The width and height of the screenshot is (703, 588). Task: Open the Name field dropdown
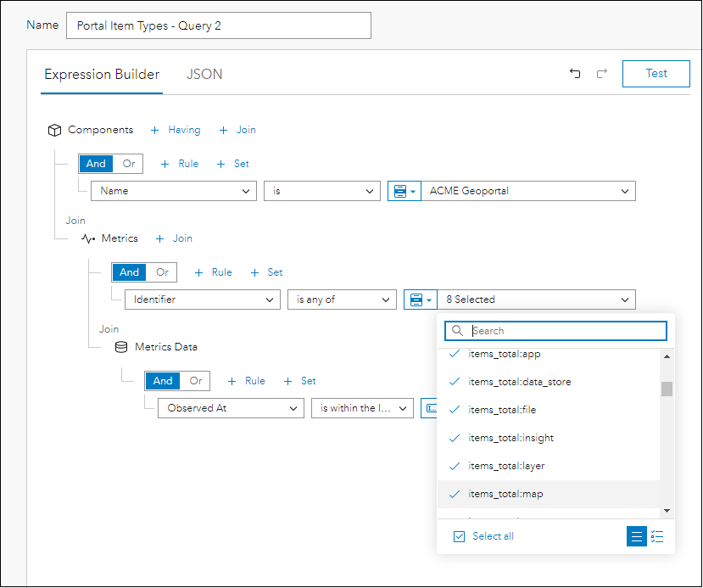[x=173, y=191]
